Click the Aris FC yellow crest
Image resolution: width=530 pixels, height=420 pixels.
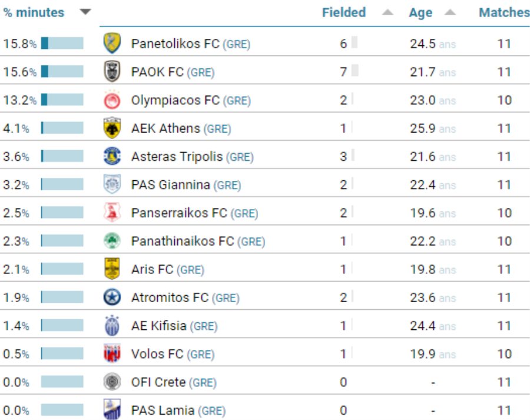112,269
